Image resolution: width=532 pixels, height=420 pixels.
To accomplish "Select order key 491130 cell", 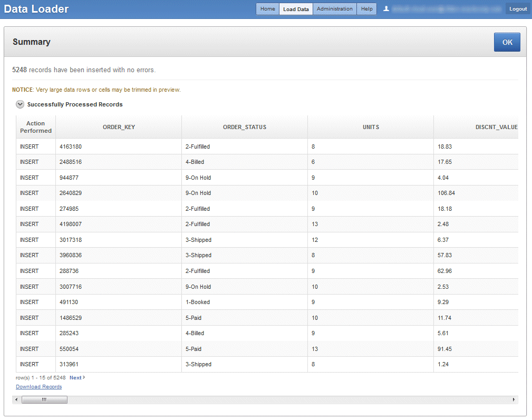I will [119, 302].
